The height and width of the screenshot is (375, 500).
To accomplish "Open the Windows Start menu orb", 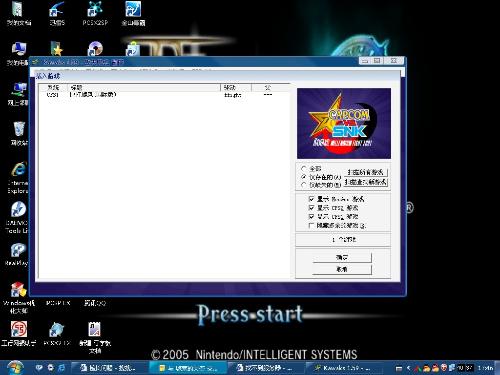I will [x=15, y=368].
